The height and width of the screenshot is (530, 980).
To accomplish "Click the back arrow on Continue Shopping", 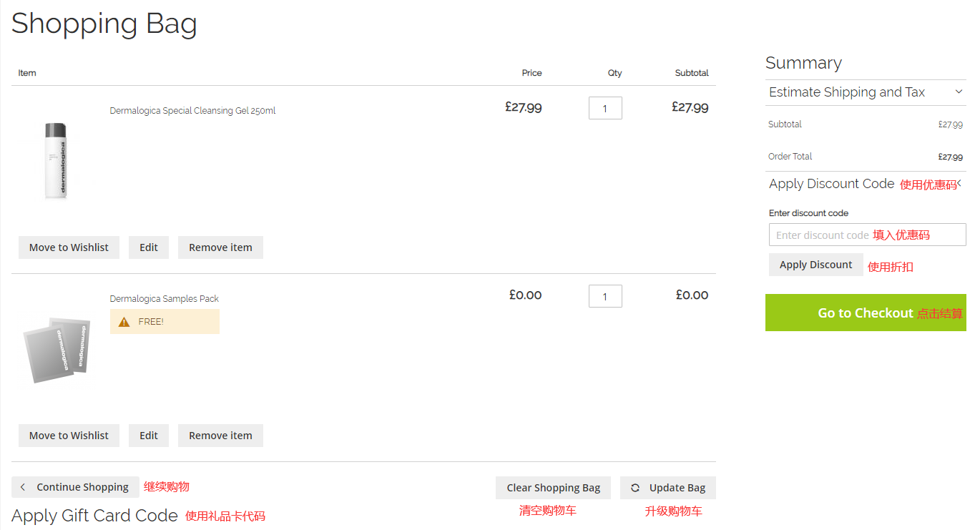I will (x=23, y=487).
